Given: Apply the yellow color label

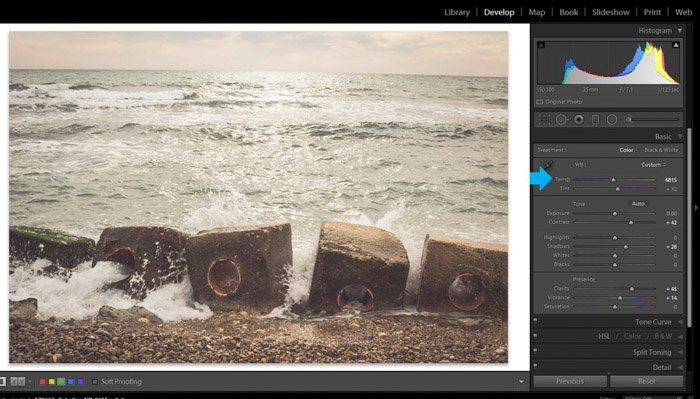Looking at the screenshot, I should [x=52, y=382].
